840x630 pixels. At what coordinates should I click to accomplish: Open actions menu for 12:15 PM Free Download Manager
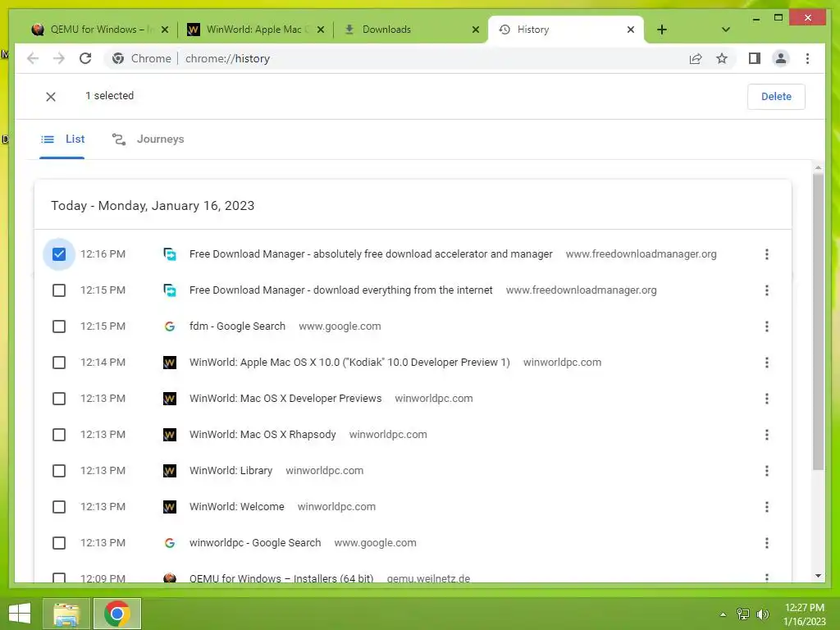coord(767,290)
